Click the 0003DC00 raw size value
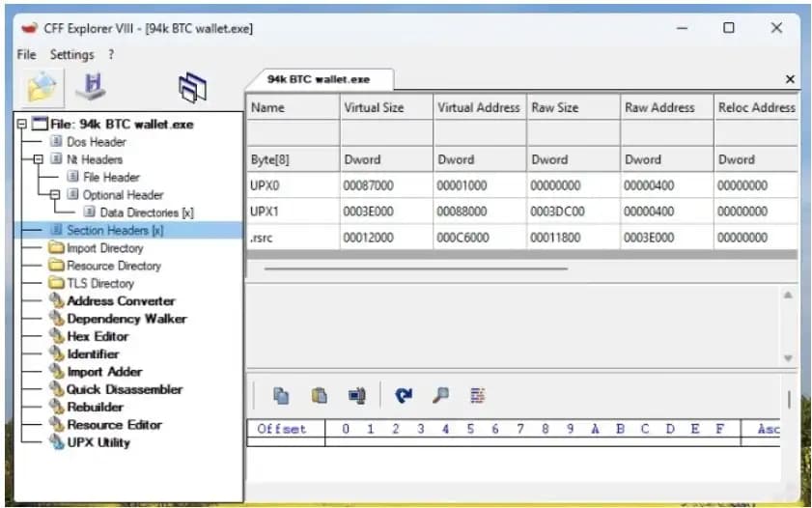Image resolution: width=812 pixels, height=508 pixels. (x=557, y=212)
